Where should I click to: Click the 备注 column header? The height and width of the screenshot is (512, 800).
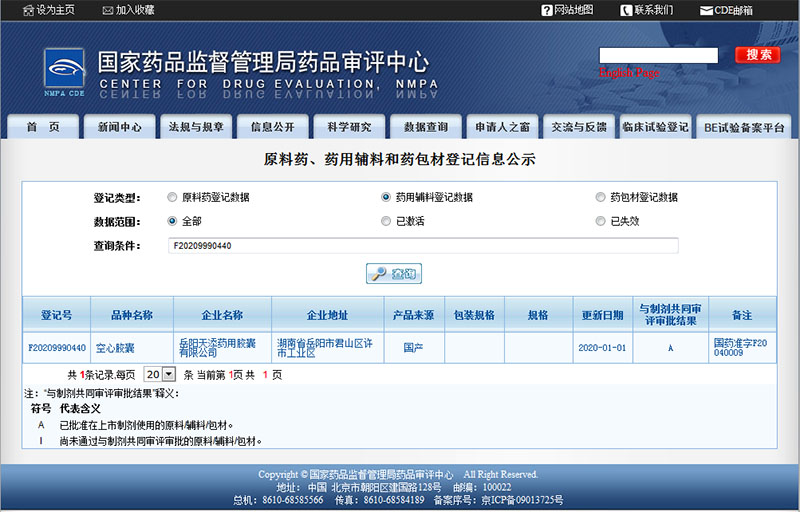pyautogui.click(x=742, y=315)
